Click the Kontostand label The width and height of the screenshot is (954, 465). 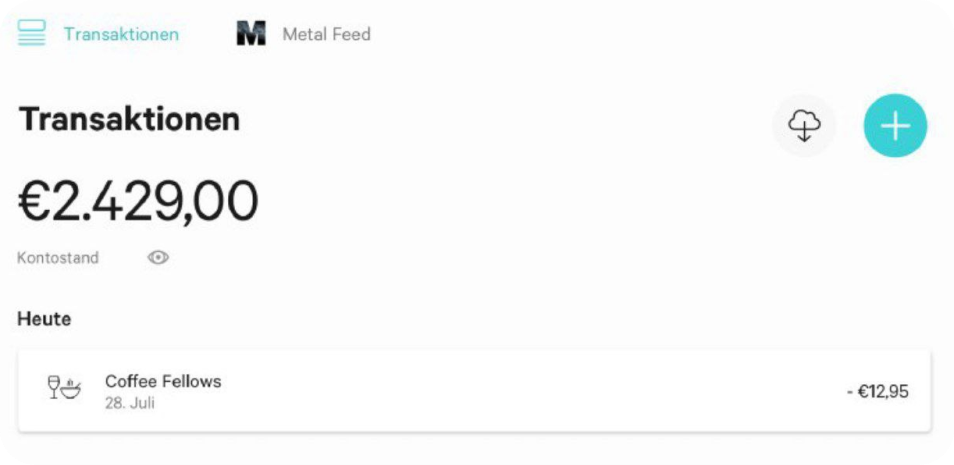[x=58, y=258]
